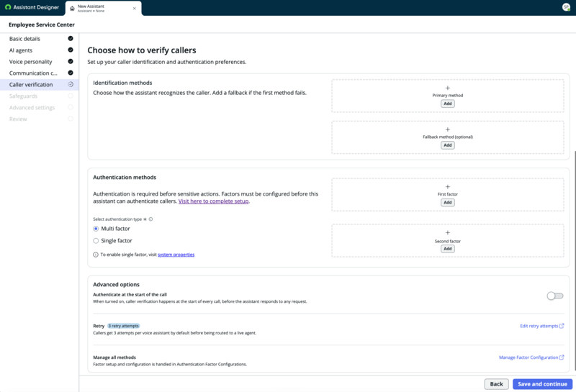This screenshot has width=576, height=392.
Task: Click Identification methods section heading
Action: pos(122,83)
